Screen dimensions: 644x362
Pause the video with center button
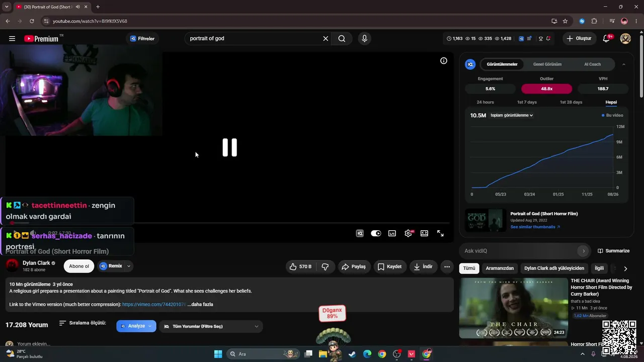[230, 147]
